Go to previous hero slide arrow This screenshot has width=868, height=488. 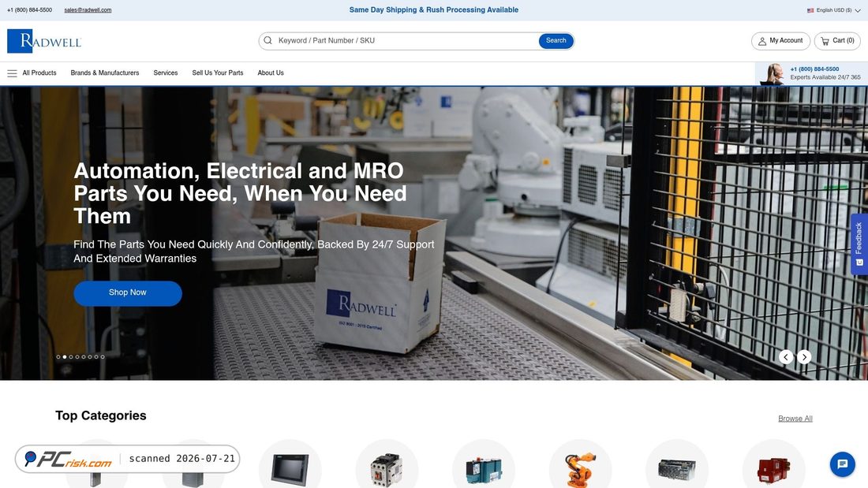[786, 357]
